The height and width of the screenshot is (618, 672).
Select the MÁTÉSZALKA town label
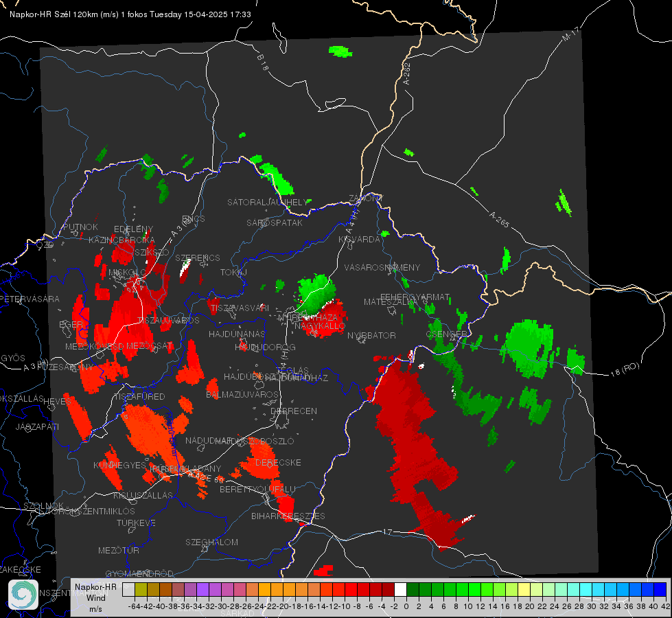point(390,302)
